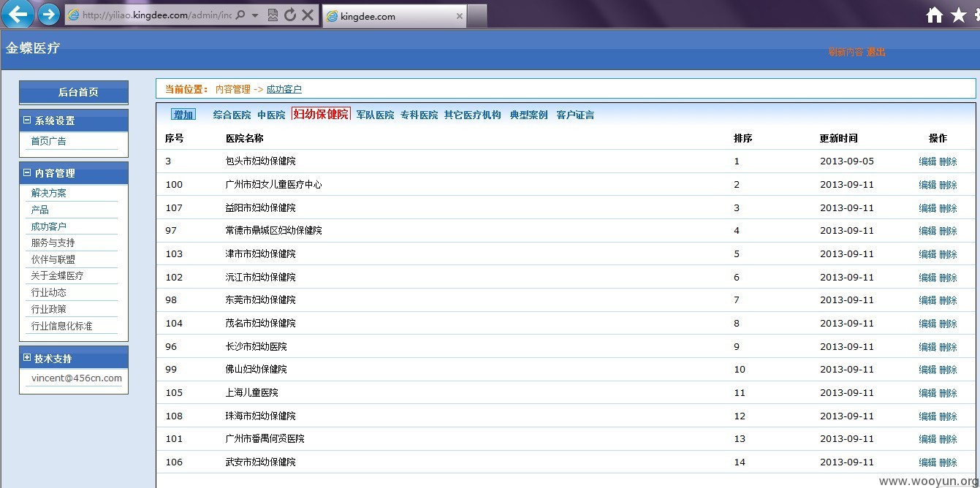Switch to 客户证言 category tab
The image size is (980, 488).
[x=575, y=115]
